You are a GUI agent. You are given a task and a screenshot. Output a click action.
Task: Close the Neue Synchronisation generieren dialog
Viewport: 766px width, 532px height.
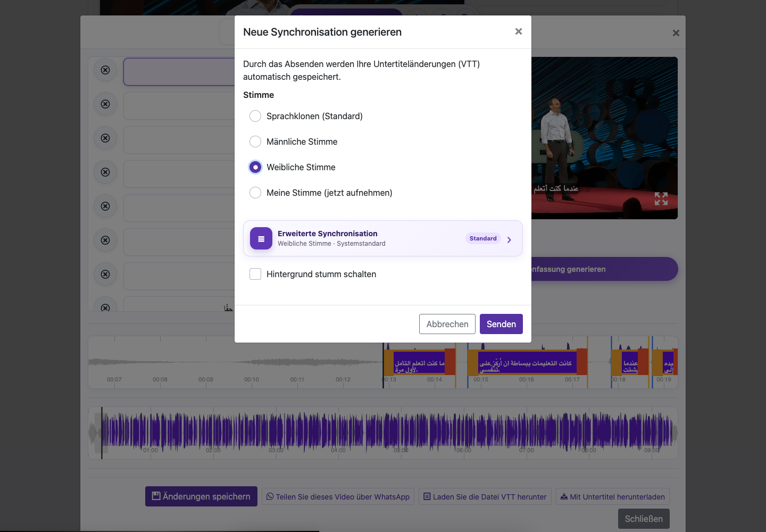point(519,32)
